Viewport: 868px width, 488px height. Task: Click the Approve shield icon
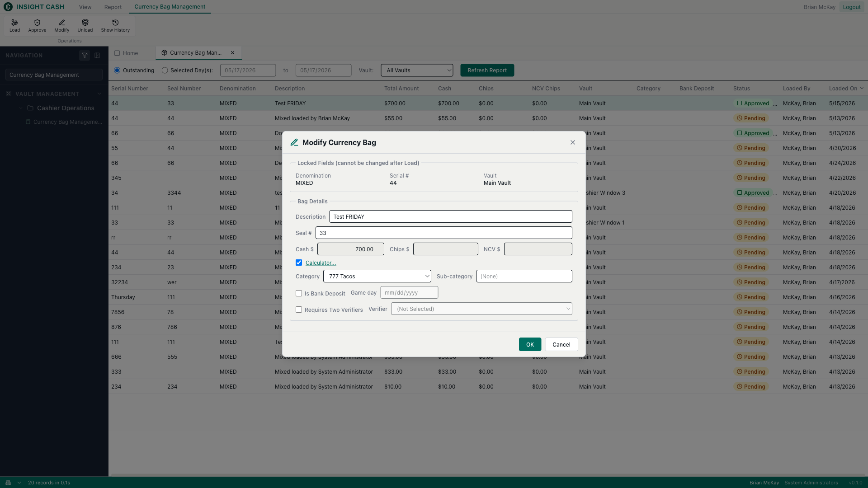[x=37, y=23]
